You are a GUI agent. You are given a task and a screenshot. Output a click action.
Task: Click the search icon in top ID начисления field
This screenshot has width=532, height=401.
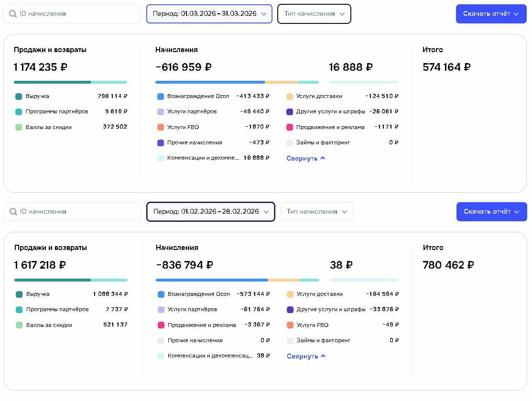pyautogui.click(x=13, y=14)
